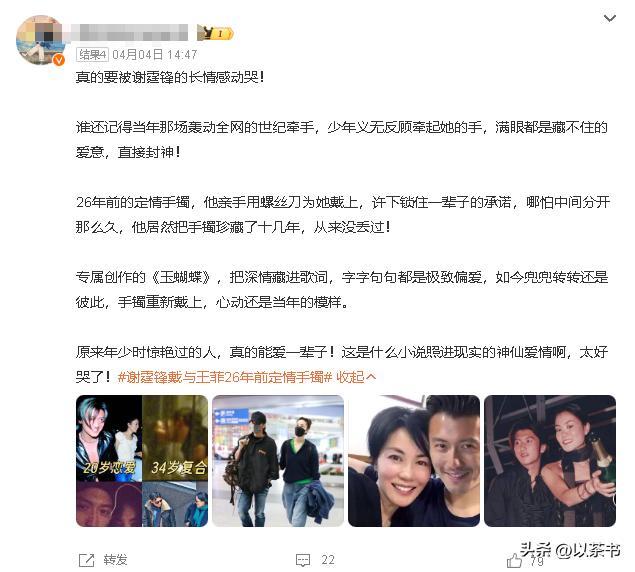Click the 转发 repost label
This screenshot has height=572, width=635.
[115, 560]
